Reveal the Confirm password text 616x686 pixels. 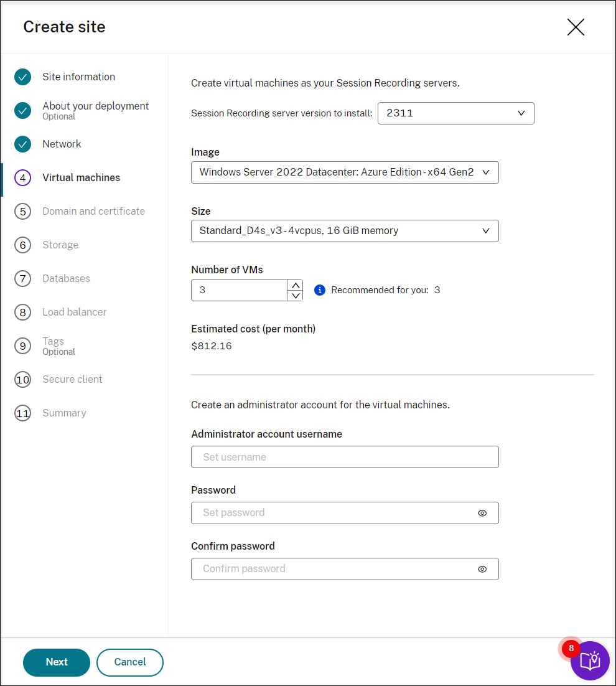482,569
